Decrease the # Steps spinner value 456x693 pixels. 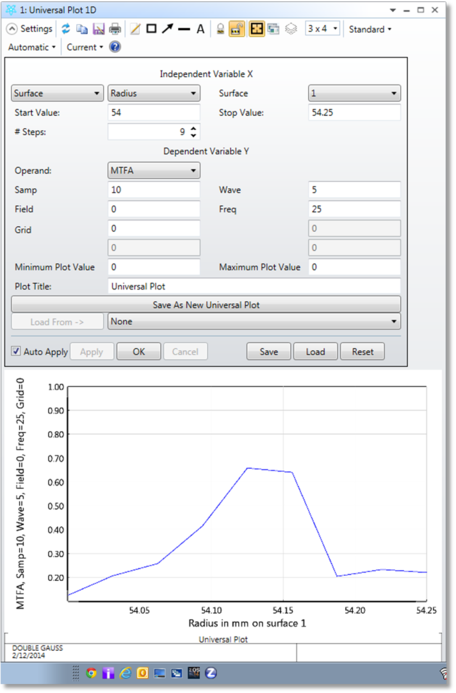[x=194, y=135]
